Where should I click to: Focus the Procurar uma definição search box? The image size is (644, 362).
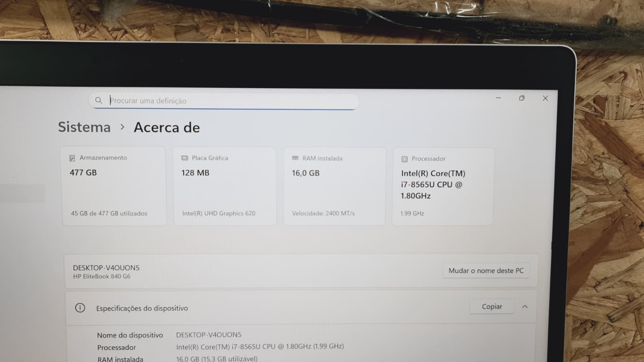tap(224, 101)
